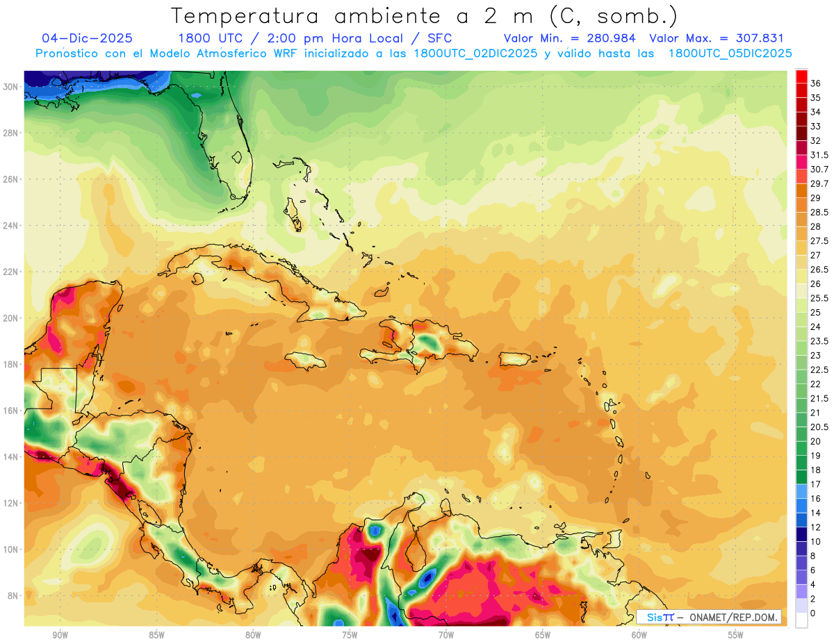Image resolution: width=834 pixels, height=644 pixels.
Task: Click the '10N' latitude axis label
Action: 11,550
